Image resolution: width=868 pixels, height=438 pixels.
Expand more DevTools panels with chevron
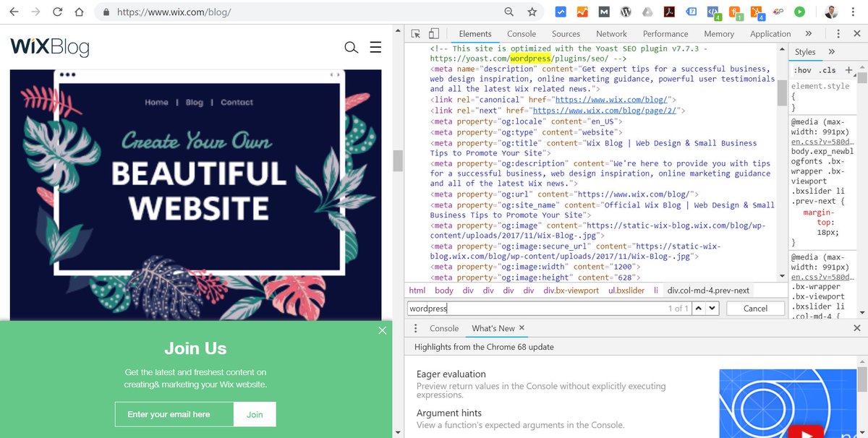pos(809,34)
